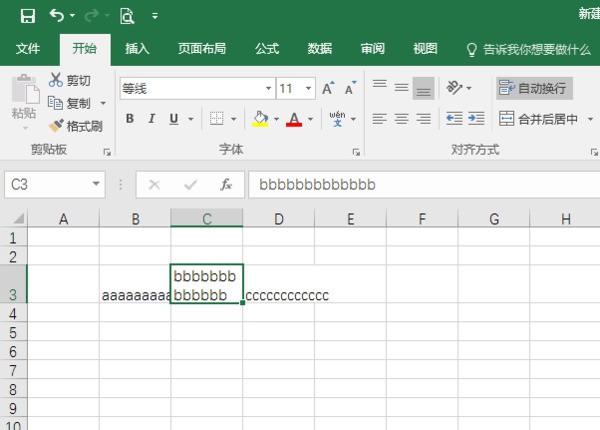The width and height of the screenshot is (600, 430).
Task: Click the Insert Function fx icon
Action: click(x=226, y=185)
